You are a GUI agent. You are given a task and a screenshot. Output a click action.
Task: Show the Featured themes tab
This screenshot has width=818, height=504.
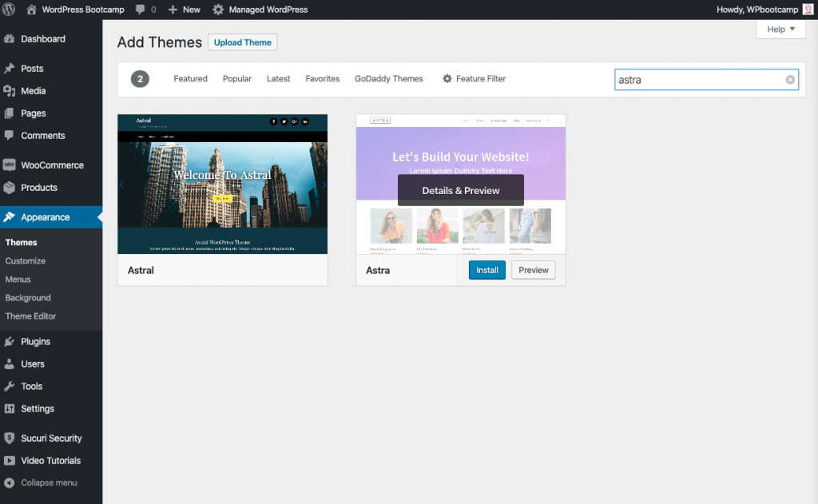tap(190, 79)
